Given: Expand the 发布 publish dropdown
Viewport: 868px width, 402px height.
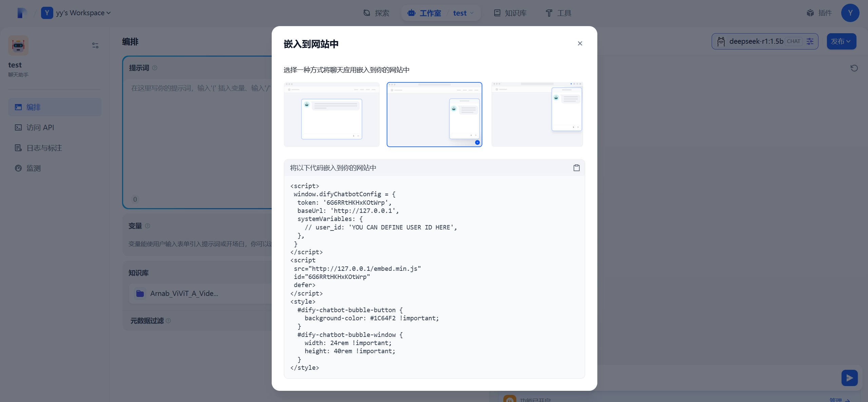Looking at the screenshot, I should (842, 41).
